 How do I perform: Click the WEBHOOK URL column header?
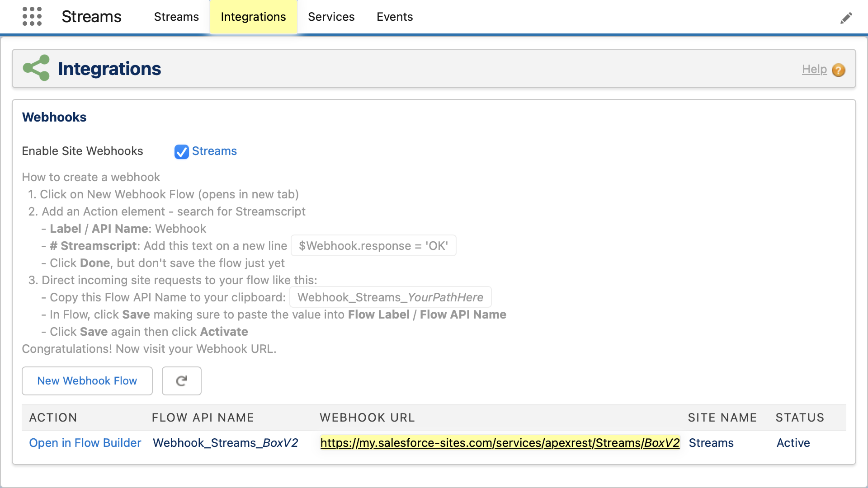pyautogui.click(x=368, y=418)
